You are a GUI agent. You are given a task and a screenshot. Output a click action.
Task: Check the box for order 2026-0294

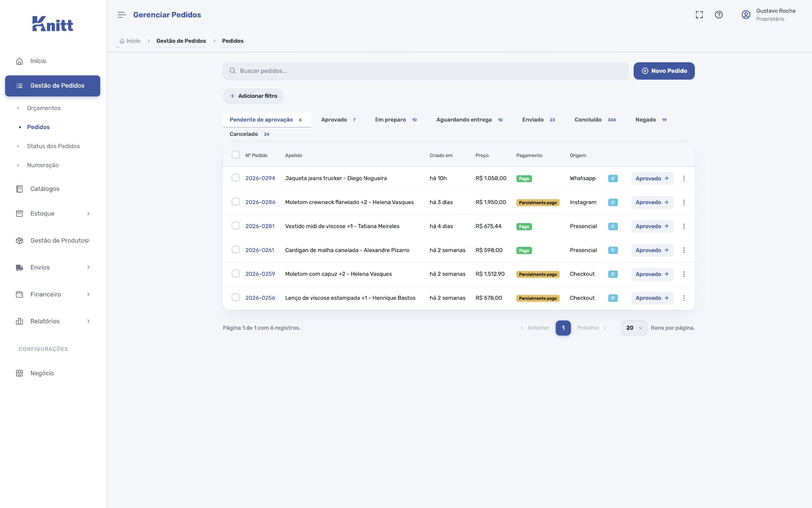pos(236,178)
